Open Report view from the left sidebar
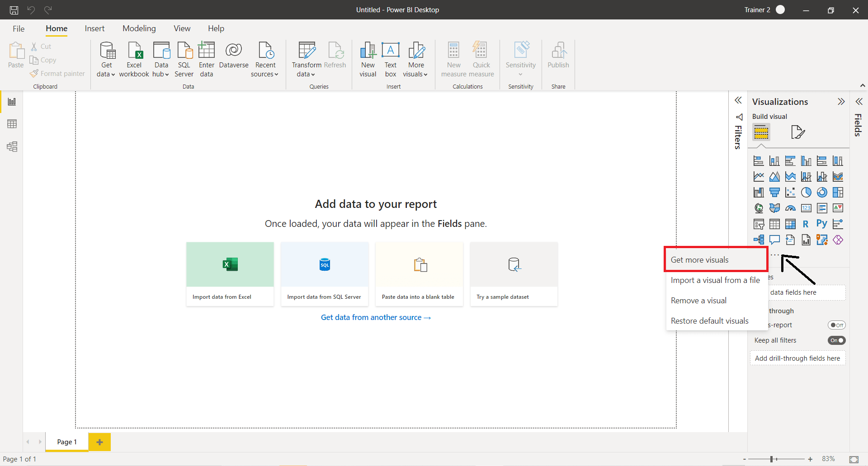This screenshot has height=466, width=868. click(x=12, y=101)
